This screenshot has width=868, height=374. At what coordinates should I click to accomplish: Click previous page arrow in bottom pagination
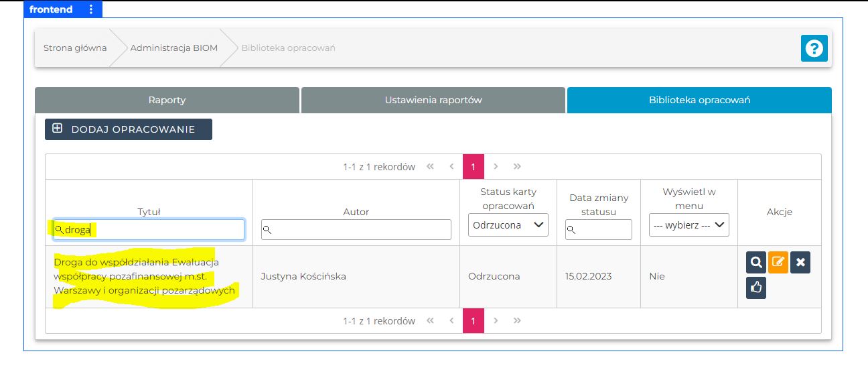pyautogui.click(x=451, y=321)
